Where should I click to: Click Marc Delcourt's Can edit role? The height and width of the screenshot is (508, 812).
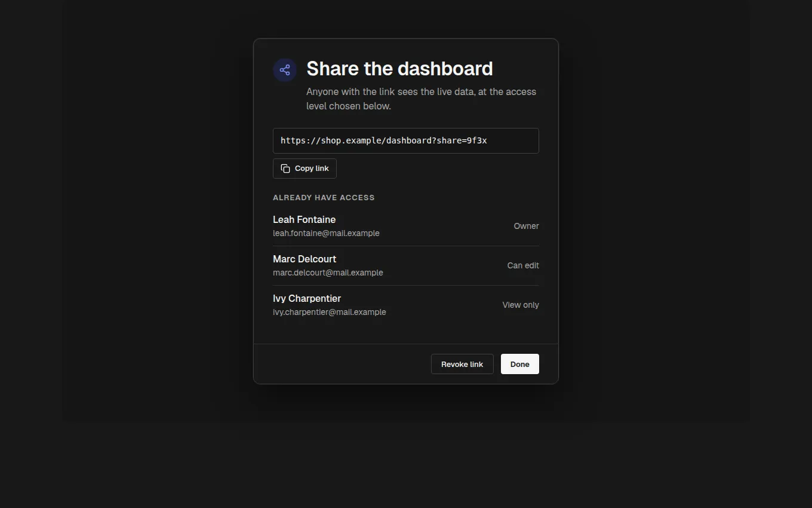[523, 265]
